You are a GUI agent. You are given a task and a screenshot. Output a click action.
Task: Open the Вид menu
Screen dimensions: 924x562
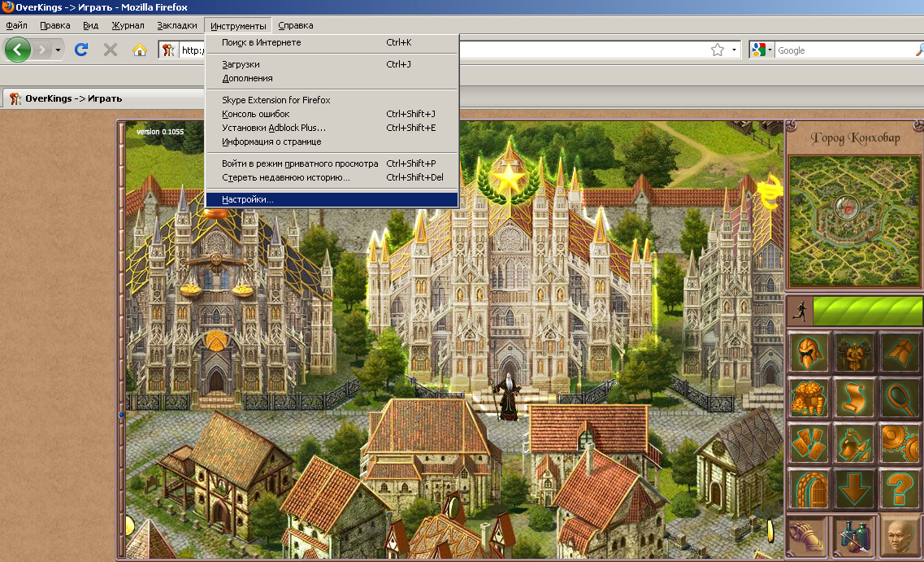pyautogui.click(x=91, y=25)
